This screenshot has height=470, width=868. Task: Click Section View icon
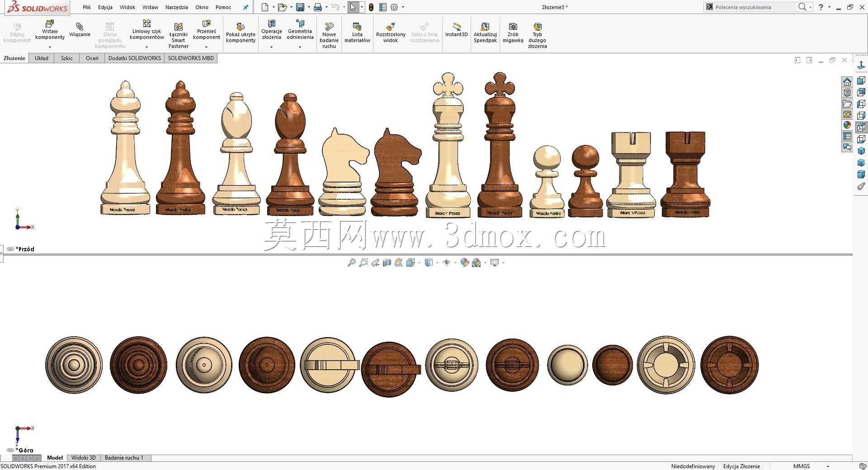pyautogui.click(x=387, y=263)
